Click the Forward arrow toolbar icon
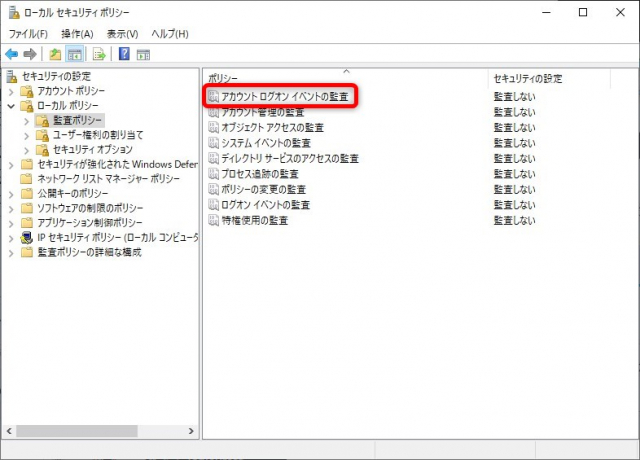 click(30, 54)
